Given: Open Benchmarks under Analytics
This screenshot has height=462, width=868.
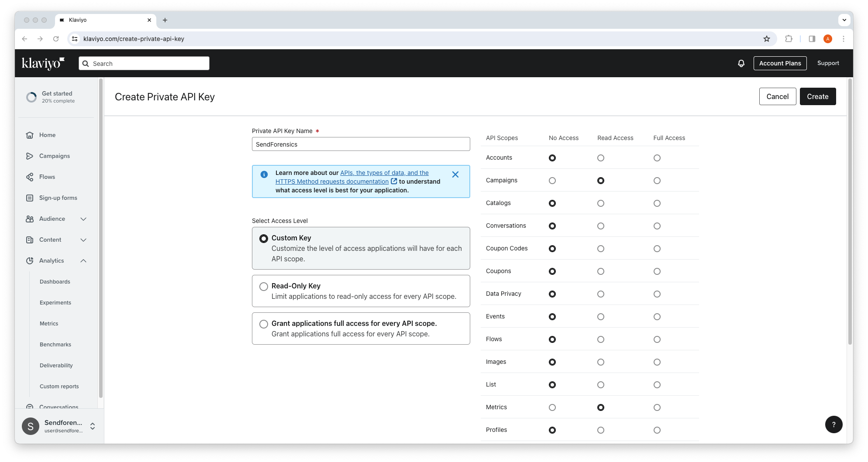Looking at the screenshot, I should click(55, 345).
